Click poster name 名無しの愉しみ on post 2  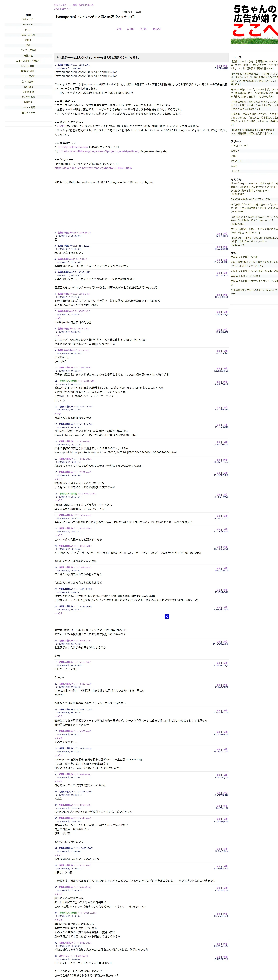[x=64, y=232]
